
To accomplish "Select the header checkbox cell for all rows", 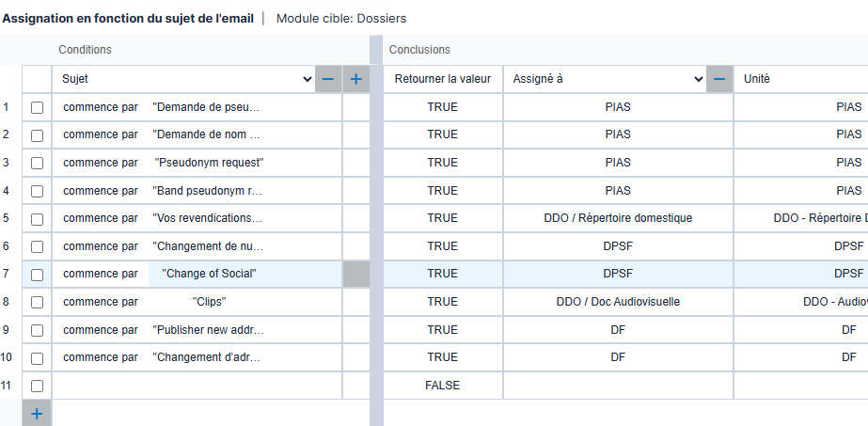I will (x=37, y=80).
